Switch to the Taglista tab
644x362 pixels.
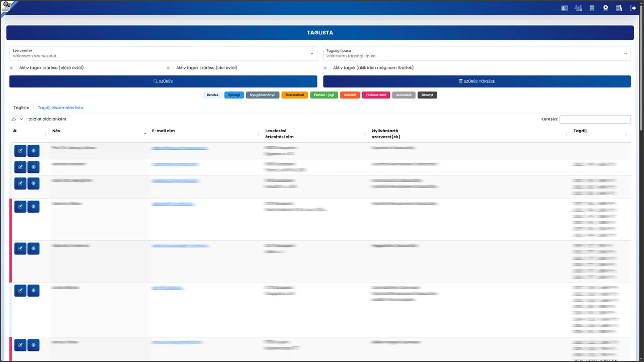(22, 108)
